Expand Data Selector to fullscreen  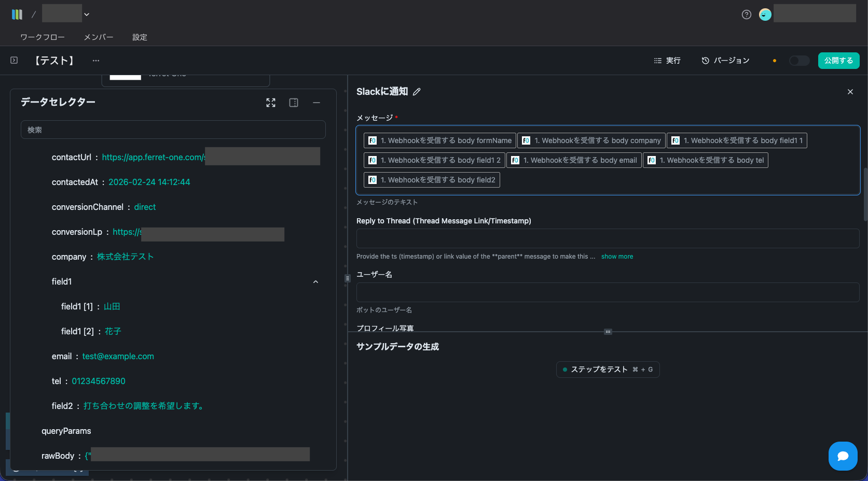271,103
